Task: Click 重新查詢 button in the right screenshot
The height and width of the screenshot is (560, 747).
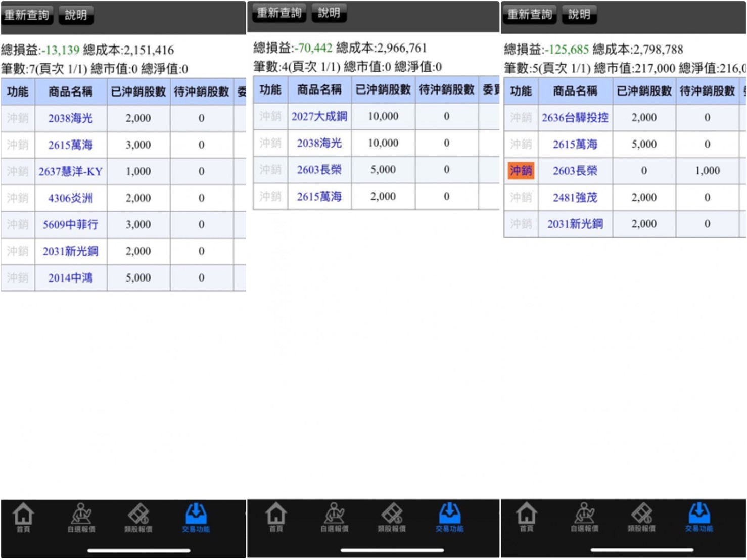Action: pos(530,14)
